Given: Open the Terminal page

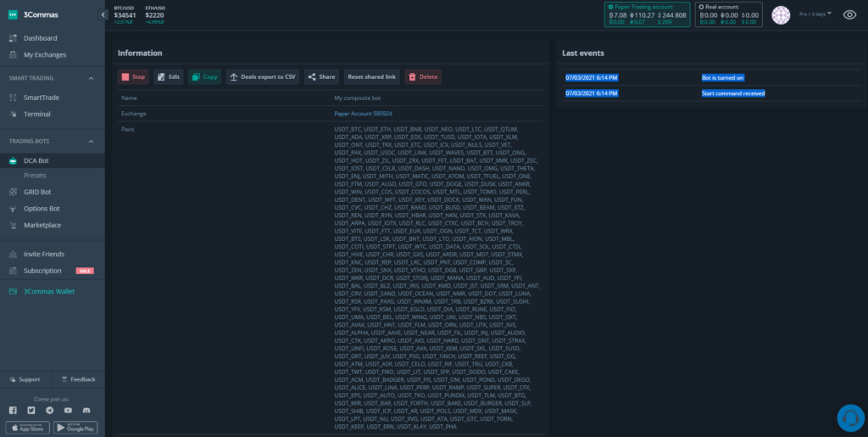Looking at the screenshot, I should click(37, 114).
